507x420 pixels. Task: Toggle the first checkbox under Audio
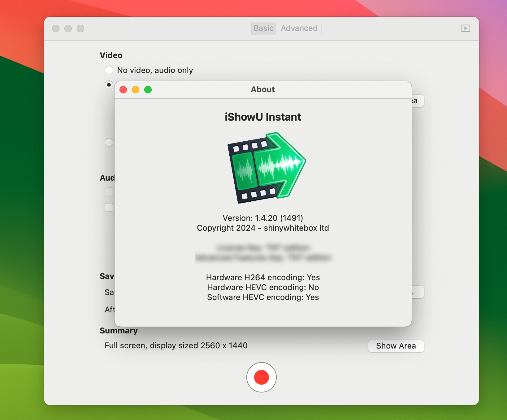tap(109, 192)
